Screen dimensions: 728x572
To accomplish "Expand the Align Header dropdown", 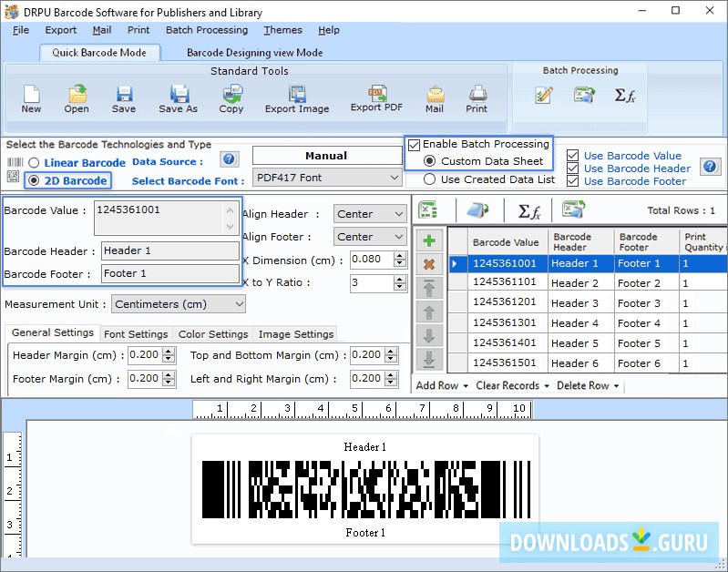I will pos(369,214).
